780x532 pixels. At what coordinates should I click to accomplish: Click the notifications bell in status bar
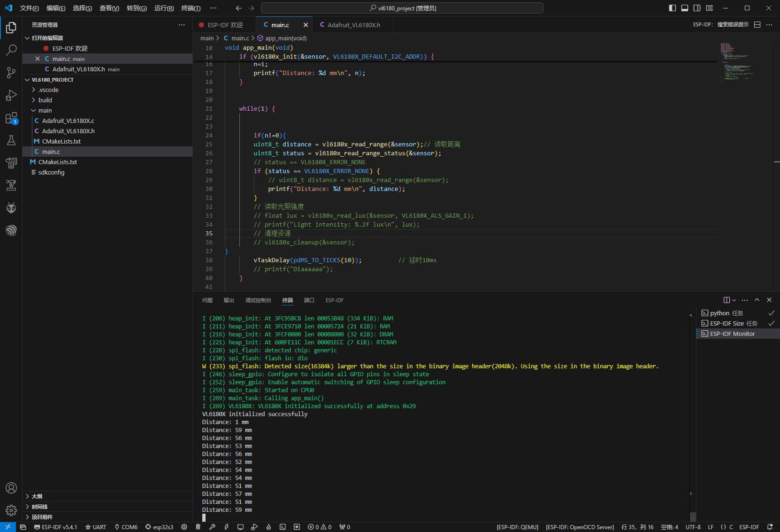point(770,527)
